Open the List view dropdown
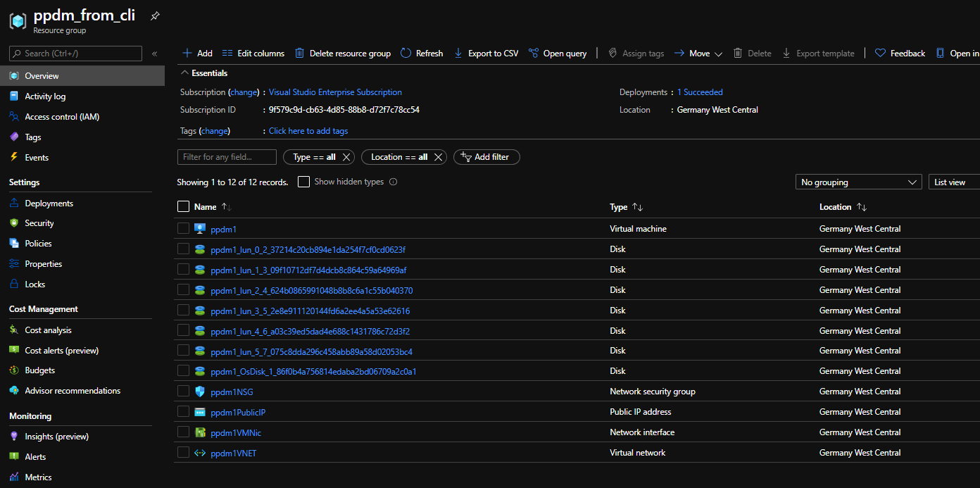 click(955, 182)
